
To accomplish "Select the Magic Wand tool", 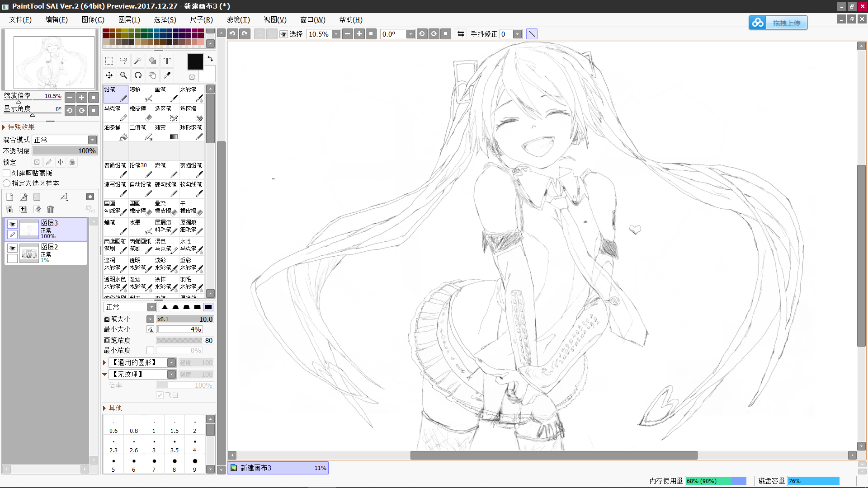I will (138, 61).
